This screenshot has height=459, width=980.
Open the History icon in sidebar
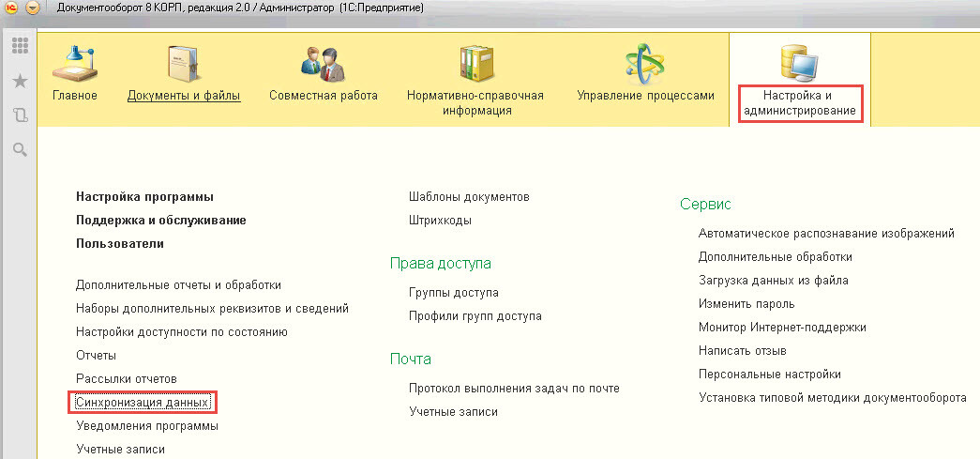20,115
